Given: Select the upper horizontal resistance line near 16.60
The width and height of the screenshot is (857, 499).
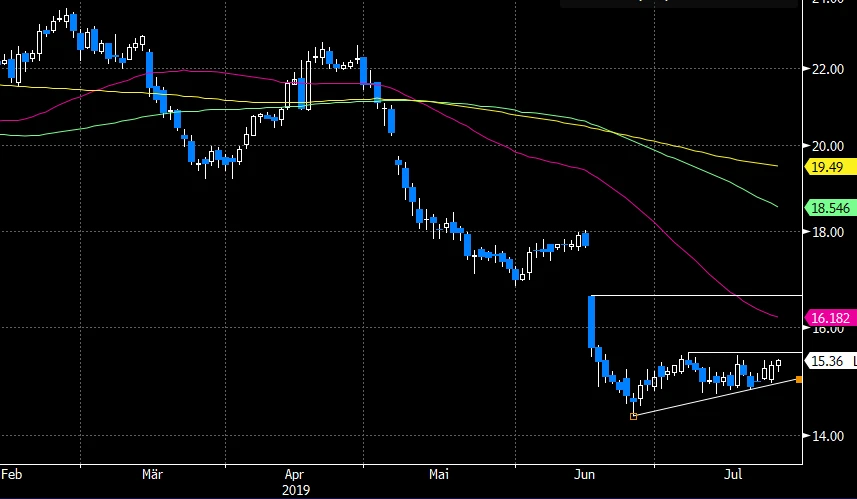Looking at the screenshot, I should tap(700, 296).
